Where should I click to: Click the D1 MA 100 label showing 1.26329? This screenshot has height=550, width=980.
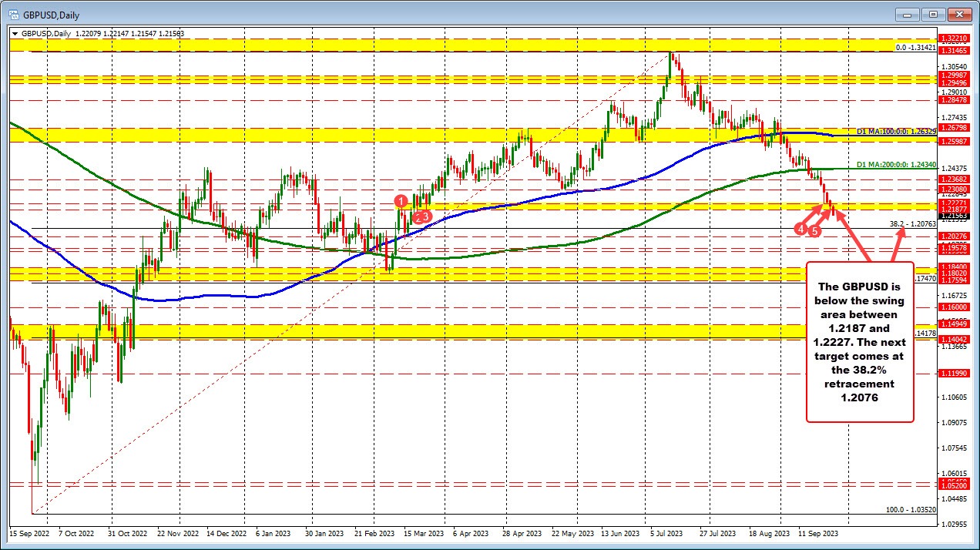(898, 132)
